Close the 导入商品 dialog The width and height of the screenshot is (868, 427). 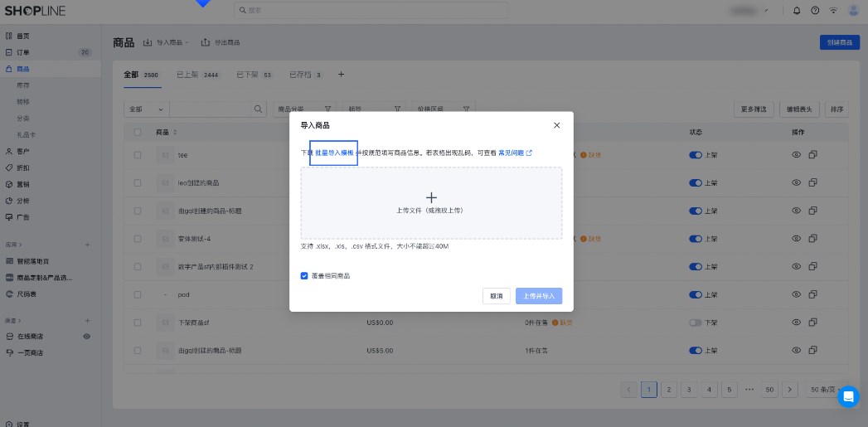(x=556, y=125)
